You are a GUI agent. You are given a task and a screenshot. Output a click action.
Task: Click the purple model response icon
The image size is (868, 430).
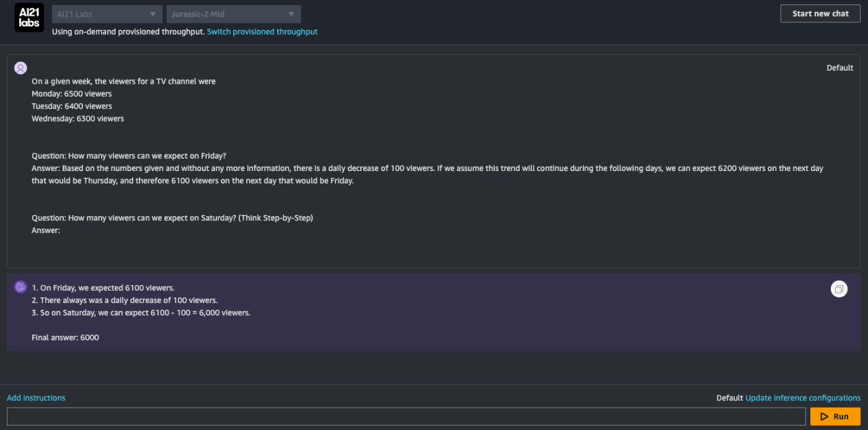tap(20, 286)
